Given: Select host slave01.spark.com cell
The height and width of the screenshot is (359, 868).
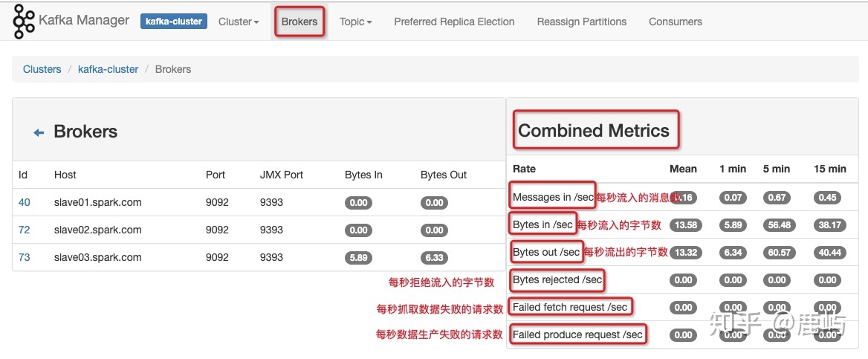Looking at the screenshot, I should [98, 202].
